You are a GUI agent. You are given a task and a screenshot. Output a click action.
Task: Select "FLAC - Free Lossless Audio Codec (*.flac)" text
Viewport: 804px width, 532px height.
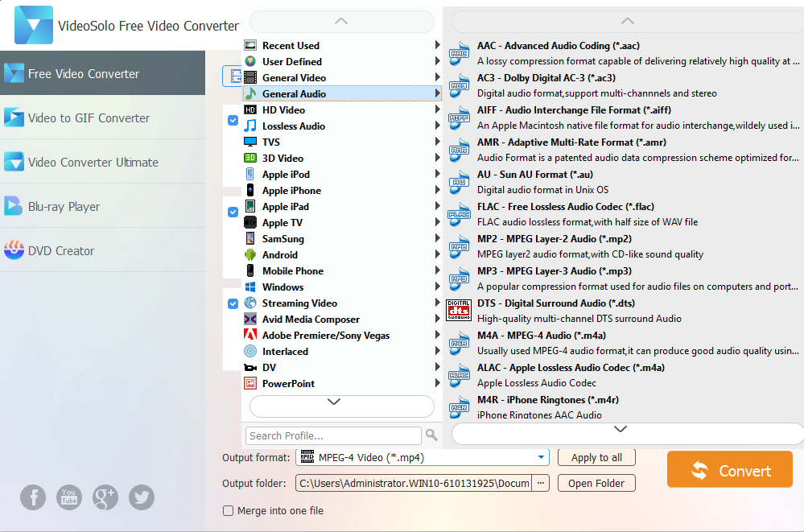pyautogui.click(x=566, y=206)
